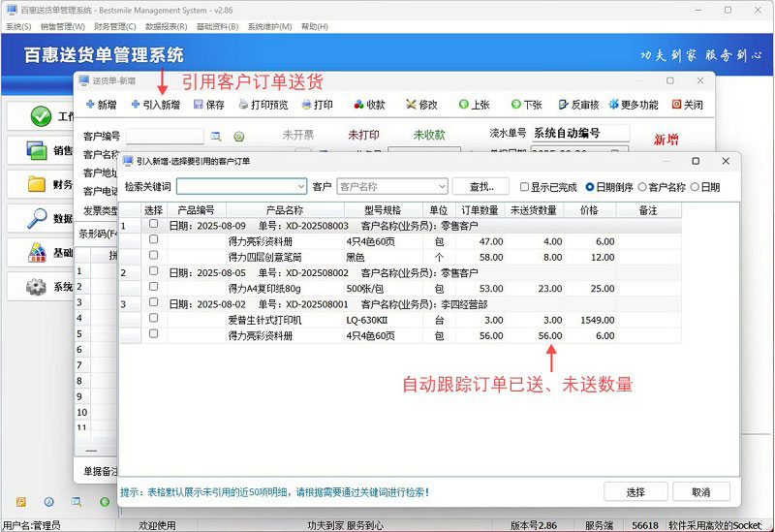Click 价格 column header
The image size is (775, 532).
[589, 210]
